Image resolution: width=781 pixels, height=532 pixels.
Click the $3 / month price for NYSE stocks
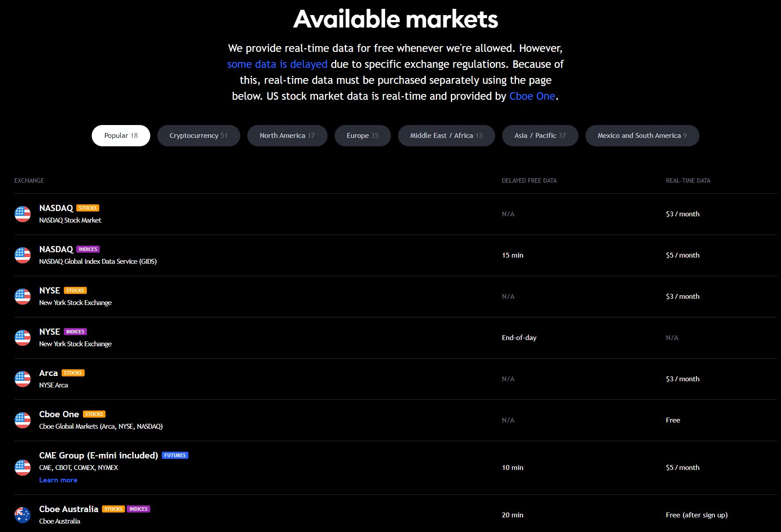[x=683, y=296]
